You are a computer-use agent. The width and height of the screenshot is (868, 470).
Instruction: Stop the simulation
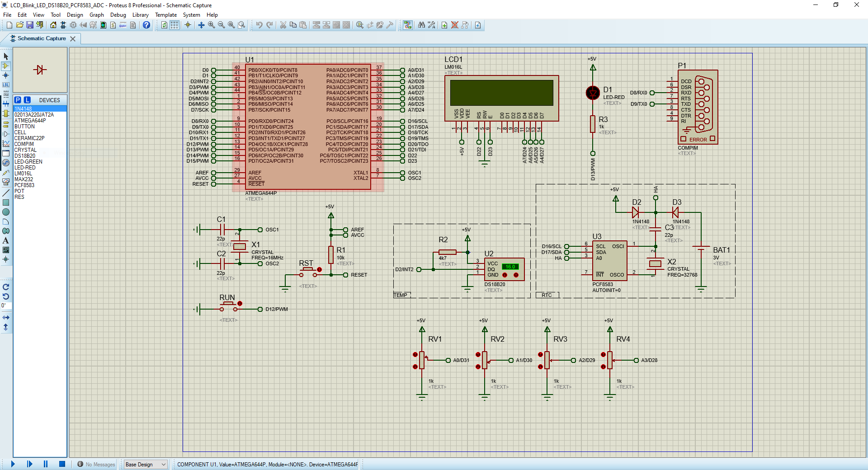[62, 464]
